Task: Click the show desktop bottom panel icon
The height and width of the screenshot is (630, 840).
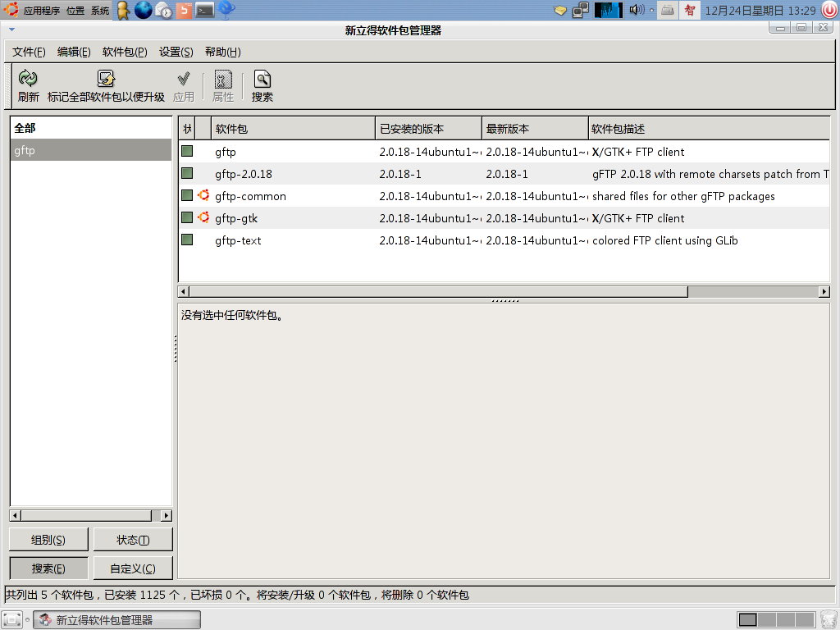Action: pyautogui.click(x=11, y=619)
